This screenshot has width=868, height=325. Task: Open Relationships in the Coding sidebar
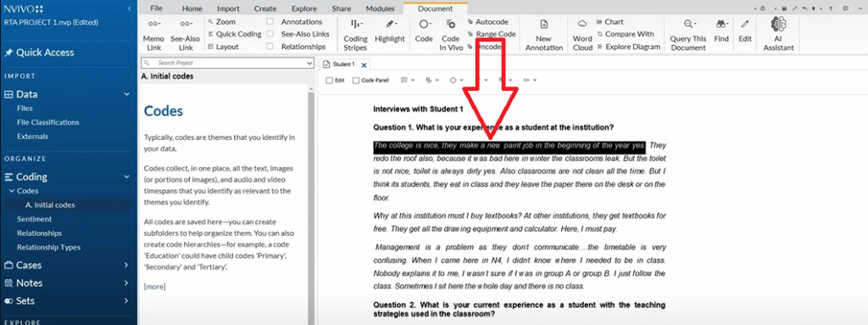[x=39, y=233]
